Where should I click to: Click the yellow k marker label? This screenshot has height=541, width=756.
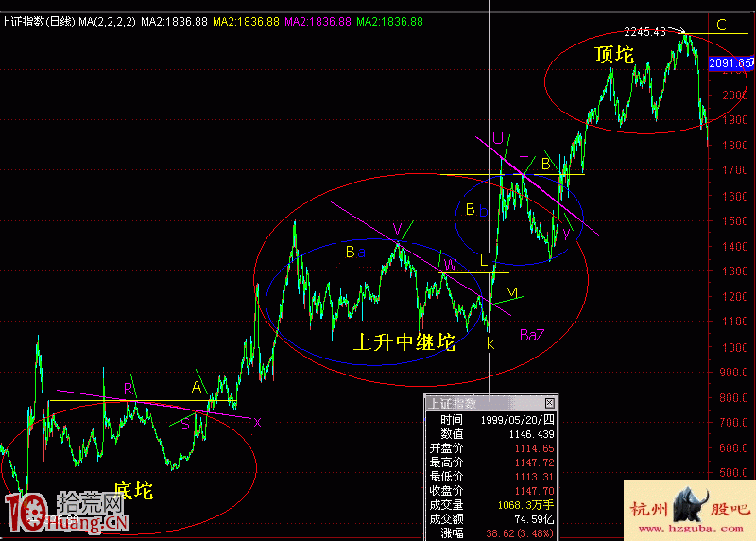490,343
